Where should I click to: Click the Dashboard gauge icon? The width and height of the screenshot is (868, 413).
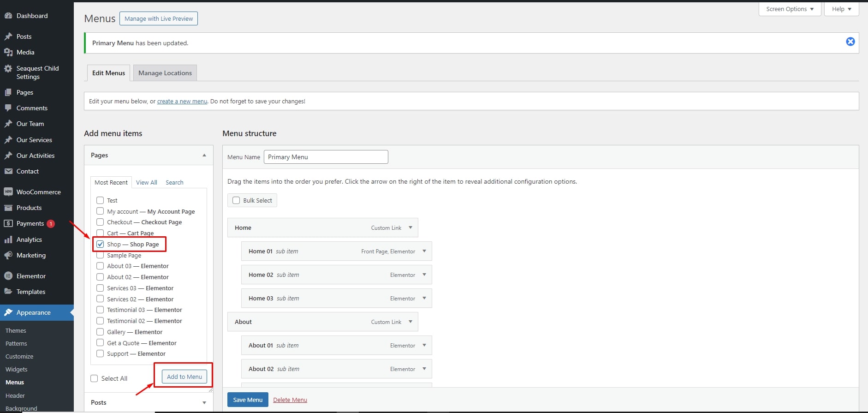click(x=8, y=16)
